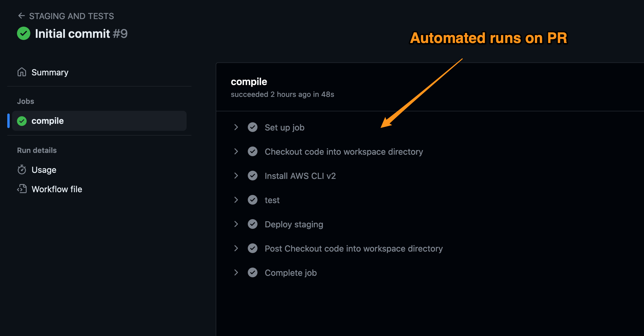Expand the Set up job step
644x336 pixels.
(x=236, y=127)
